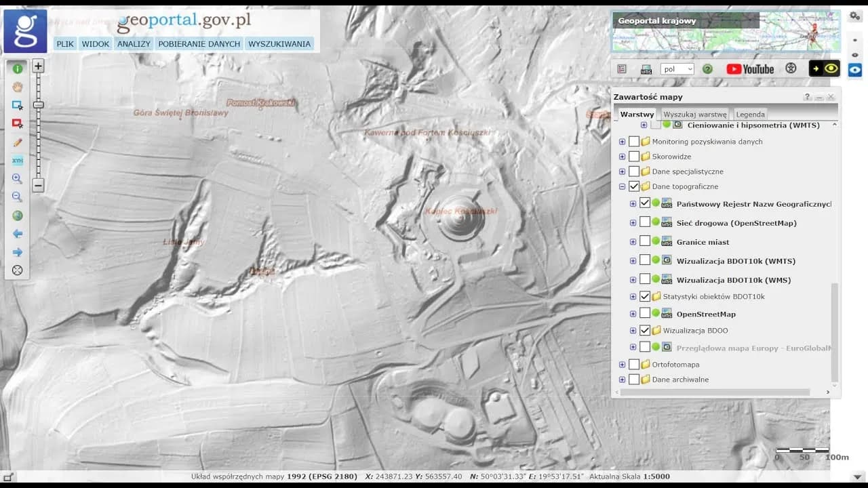Image resolution: width=868 pixels, height=488 pixels.
Task: Select the pencil drawing tool
Action: [x=18, y=142]
